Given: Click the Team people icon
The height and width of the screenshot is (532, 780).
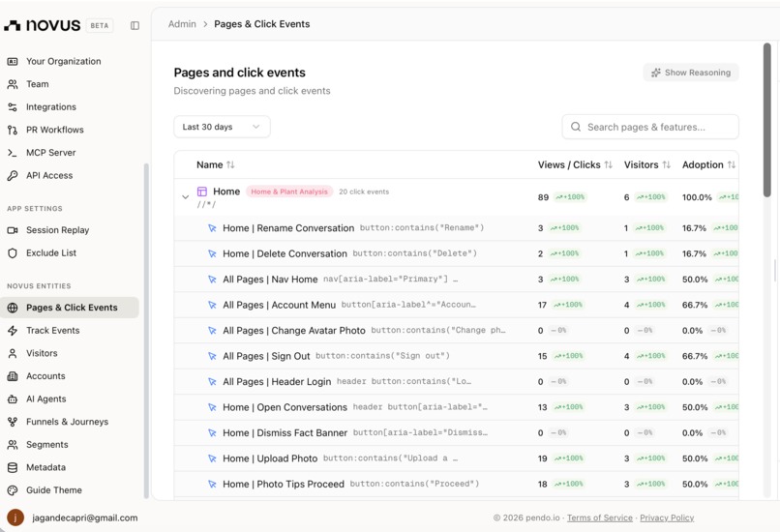Looking at the screenshot, I should click(x=13, y=84).
